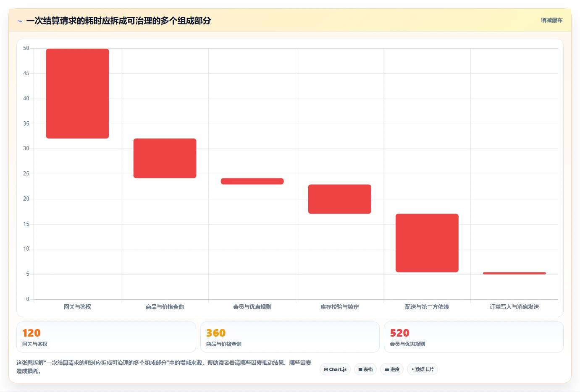Click y-axis tick value 0
This screenshot has height=392, width=580.
click(x=28, y=299)
